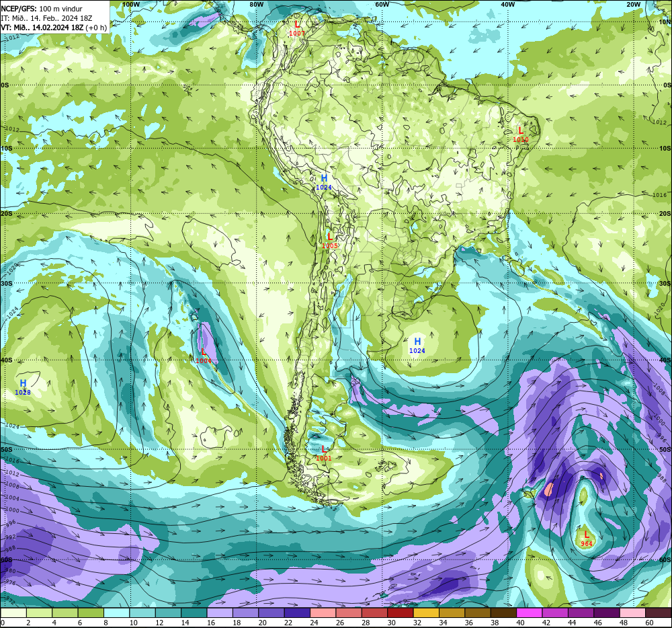The width and height of the screenshot is (672, 628).
Task: Select the H 1028 high in the Pacific
Action: tap(23, 387)
